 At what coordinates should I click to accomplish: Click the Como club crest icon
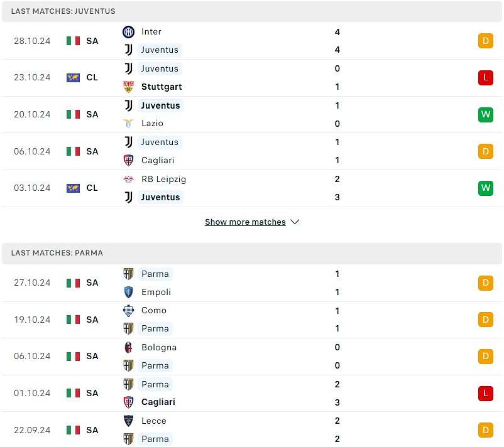coord(129,310)
